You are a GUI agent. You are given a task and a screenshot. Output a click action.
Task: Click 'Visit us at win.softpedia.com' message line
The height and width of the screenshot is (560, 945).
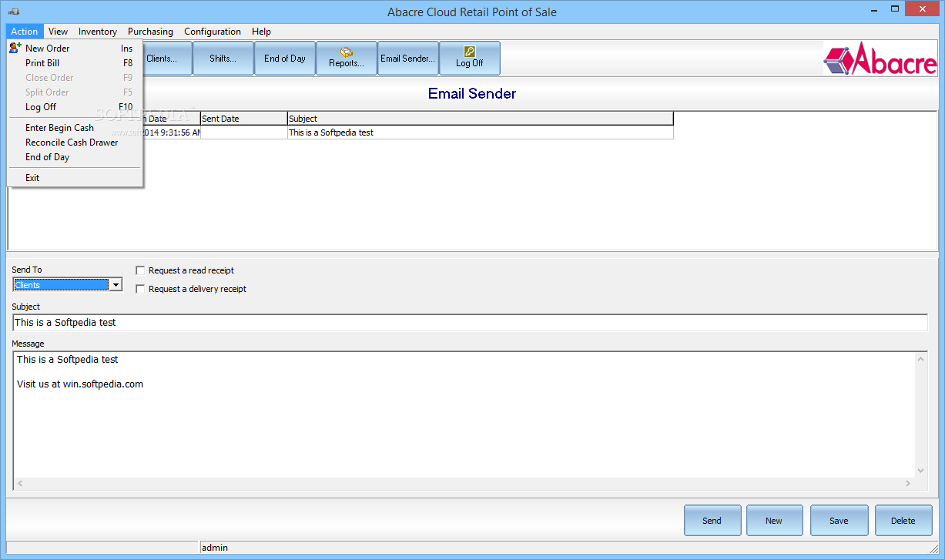tap(80, 384)
